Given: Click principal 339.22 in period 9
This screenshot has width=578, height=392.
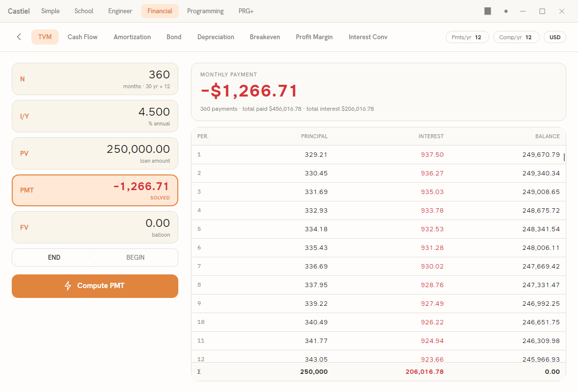Looking at the screenshot, I should pos(316,303).
